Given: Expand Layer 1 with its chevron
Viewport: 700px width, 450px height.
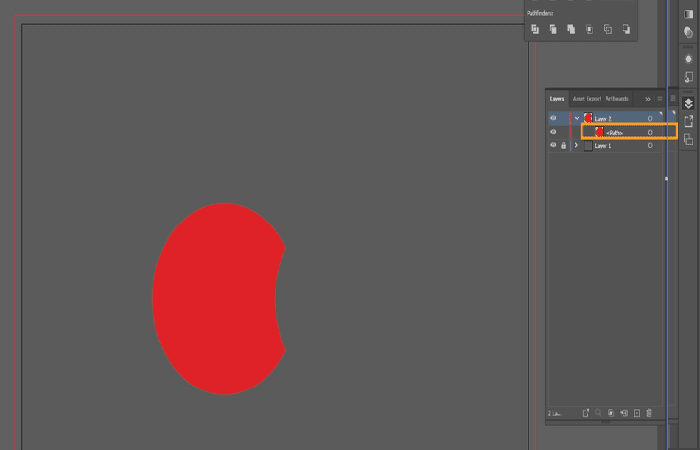Looking at the screenshot, I should point(576,146).
